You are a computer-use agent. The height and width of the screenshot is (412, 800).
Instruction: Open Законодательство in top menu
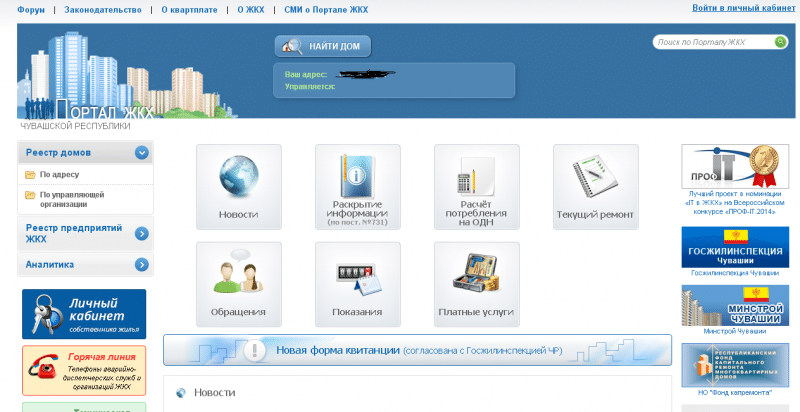point(105,9)
